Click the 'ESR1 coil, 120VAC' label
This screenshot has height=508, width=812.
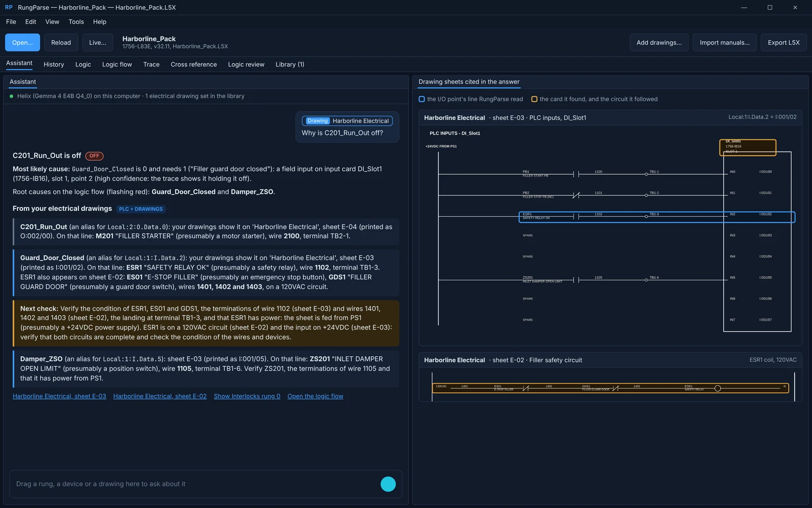[773, 360]
